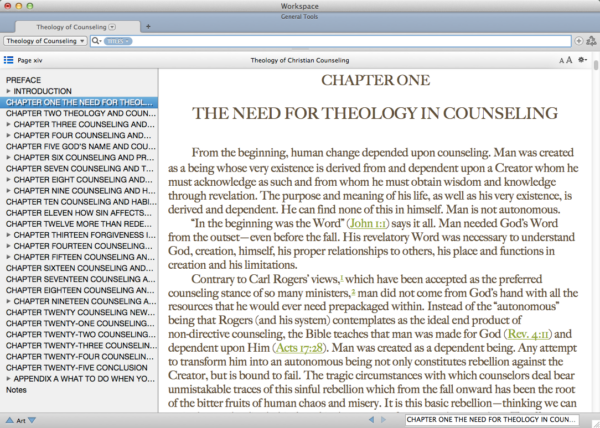Click the vertical scrollbar thumb
The width and height of the screenshot is (600, 428).
[x=596, y=65]
